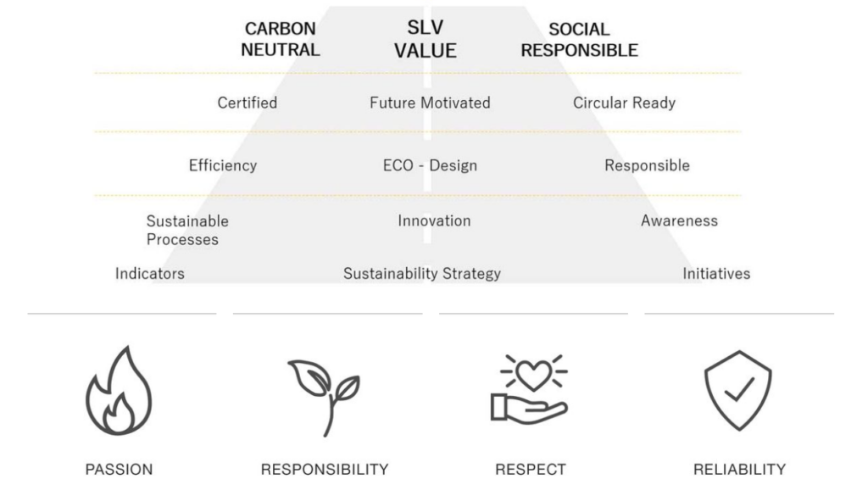Click the ECO - Design label
The height and width of the screenshot is (496, 868).
430,165
